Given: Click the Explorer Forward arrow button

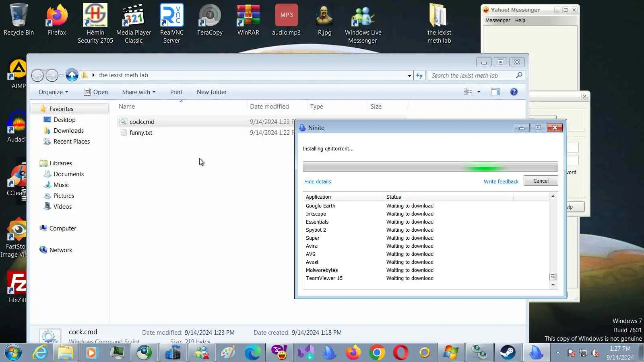Looking at the screenshot, I should click(52, 75).
